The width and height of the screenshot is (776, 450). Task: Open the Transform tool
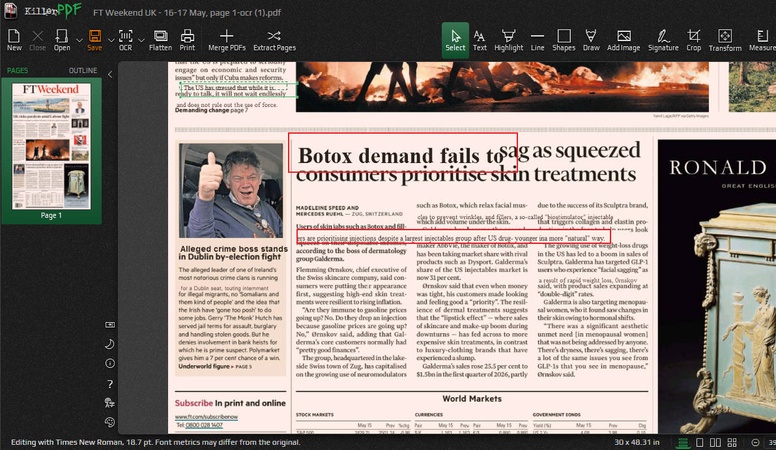click(725, 40)
